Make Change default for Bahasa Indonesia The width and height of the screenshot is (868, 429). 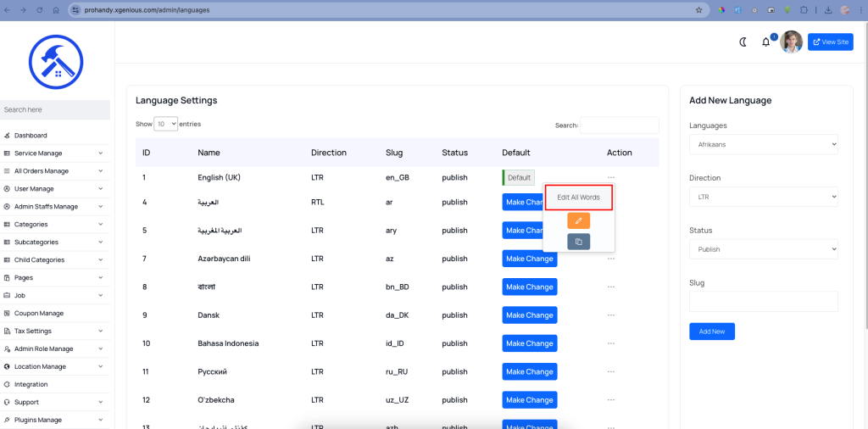click(x=529, y=343)
